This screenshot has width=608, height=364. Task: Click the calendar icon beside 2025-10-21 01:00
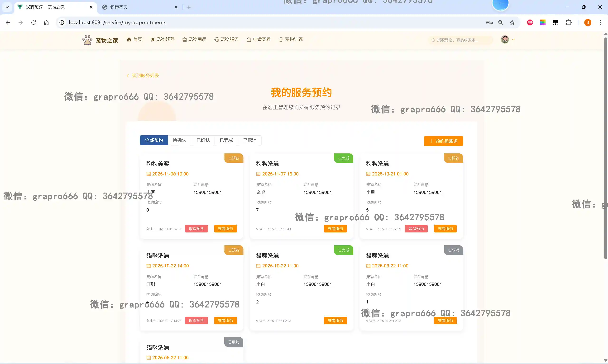(368, 174)
